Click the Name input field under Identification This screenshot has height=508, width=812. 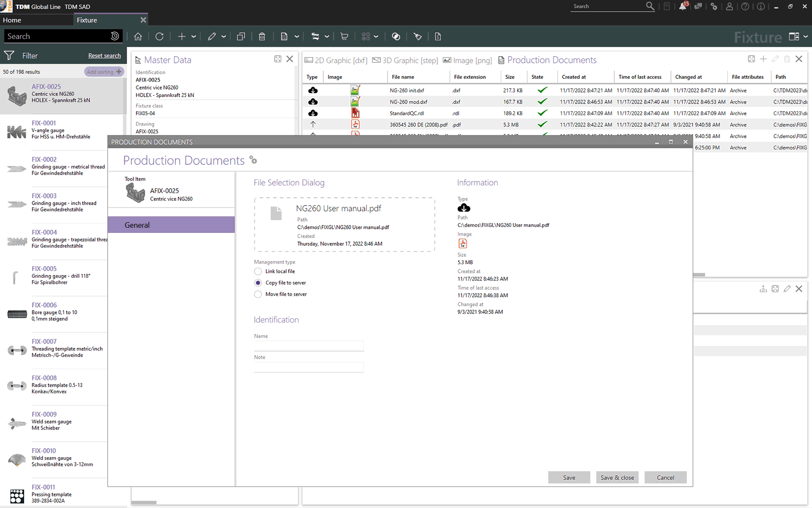click(308, 345)
